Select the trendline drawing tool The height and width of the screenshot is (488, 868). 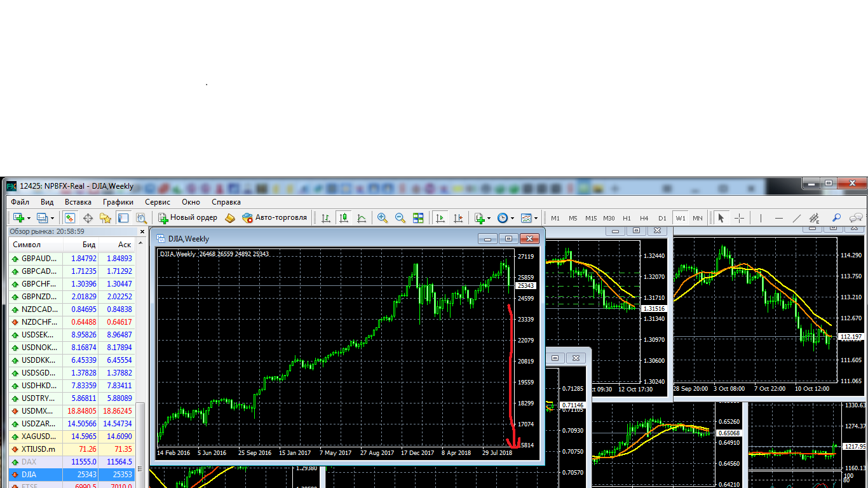tap(797, 218)
